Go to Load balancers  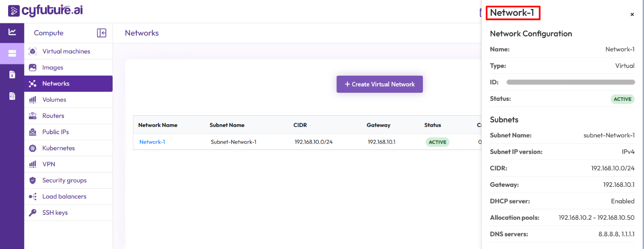coord(64,196)
